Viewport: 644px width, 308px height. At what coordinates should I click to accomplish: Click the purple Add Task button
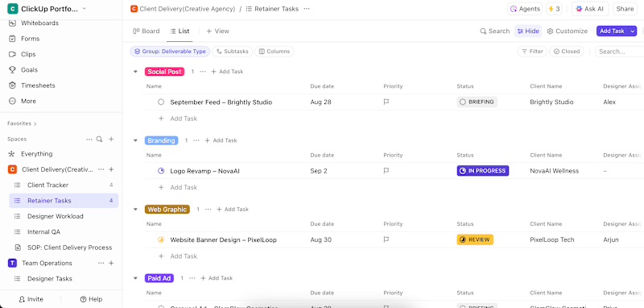[612, 31]
